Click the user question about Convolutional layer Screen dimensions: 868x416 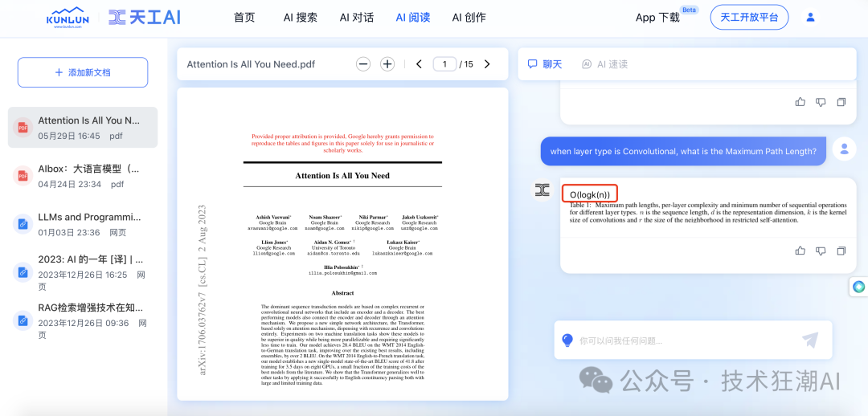[683, 151]
